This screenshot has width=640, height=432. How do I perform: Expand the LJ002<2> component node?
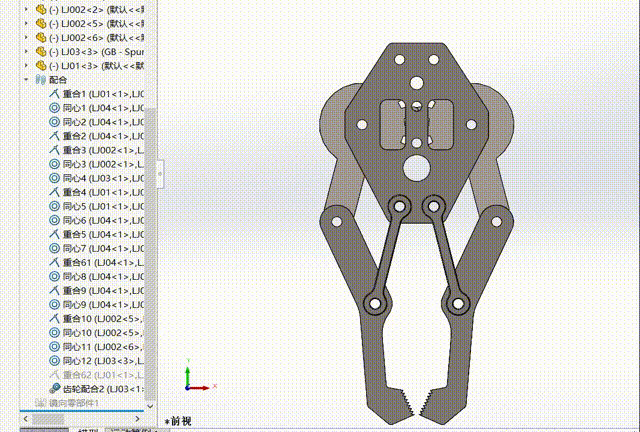[x=26, y=9]
